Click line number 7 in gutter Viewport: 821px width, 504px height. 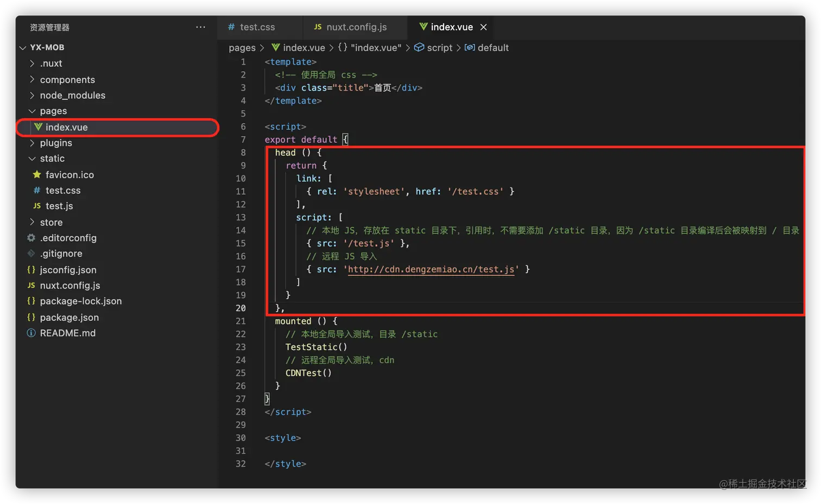[243, 140]
